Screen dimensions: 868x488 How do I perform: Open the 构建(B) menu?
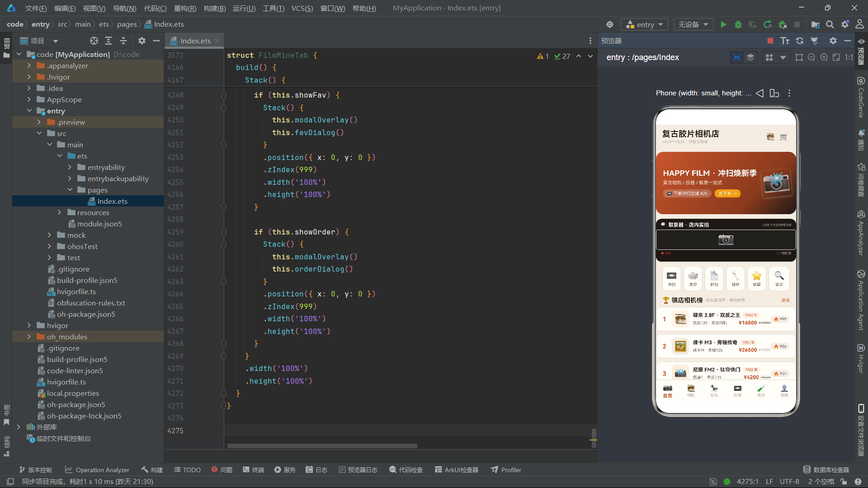point(214,8)
